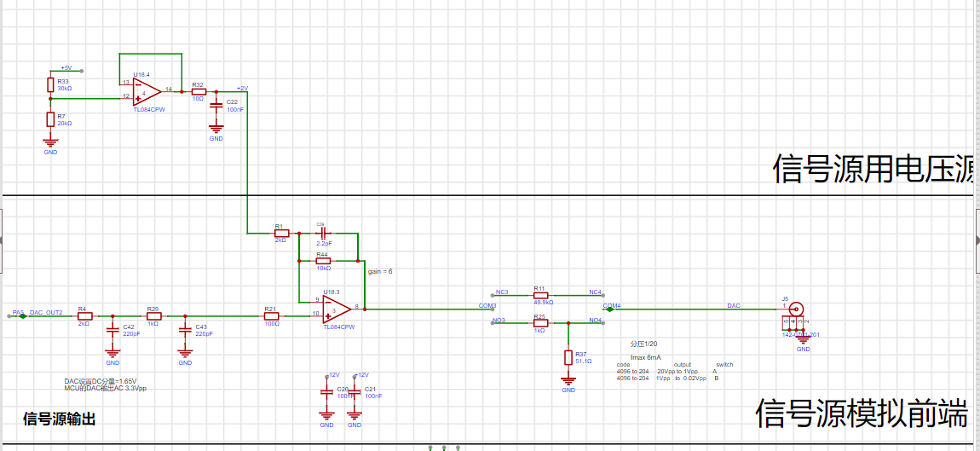Select resistor R21 (100Ω)
Screen dimensions: 980x451
[x=271, y=316]
